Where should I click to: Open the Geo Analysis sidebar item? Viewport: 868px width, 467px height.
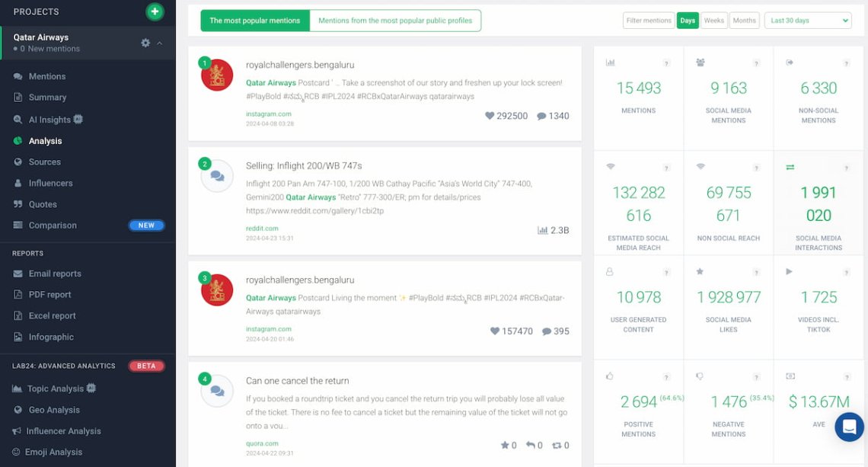(54, 410)
